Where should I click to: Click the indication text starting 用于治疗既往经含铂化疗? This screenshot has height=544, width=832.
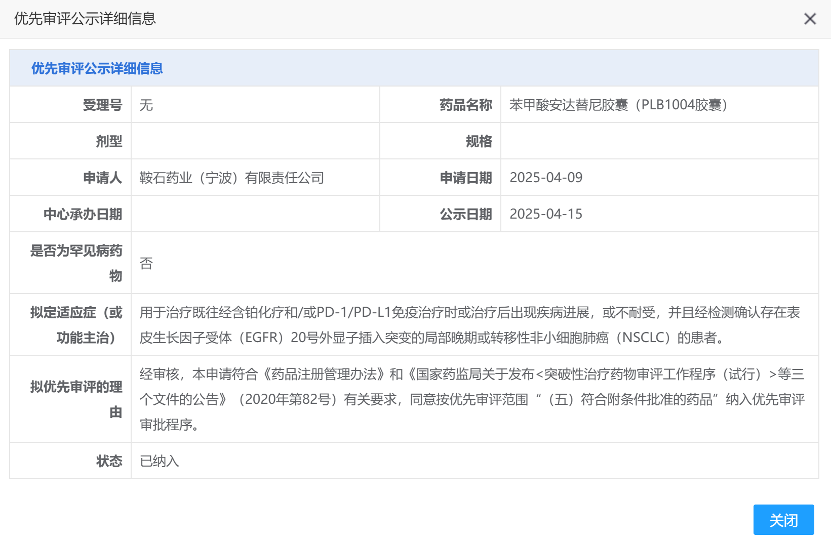tap(470, 325)
